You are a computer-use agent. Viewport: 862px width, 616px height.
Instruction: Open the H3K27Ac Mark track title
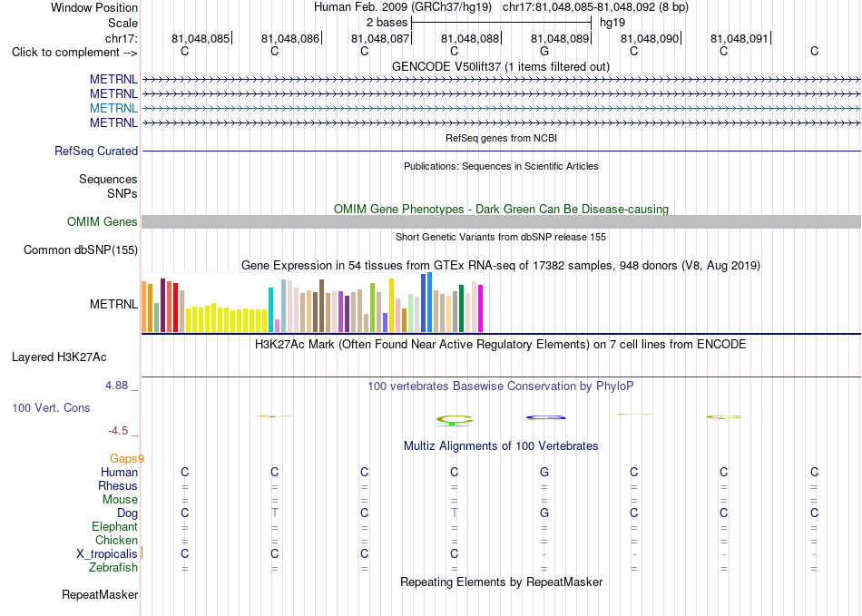coord(501,345)
